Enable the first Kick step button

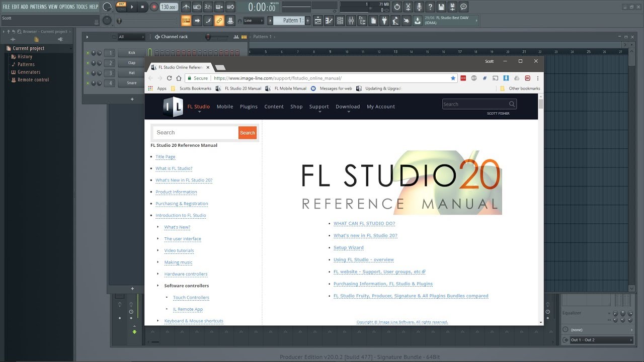[156, 52]
